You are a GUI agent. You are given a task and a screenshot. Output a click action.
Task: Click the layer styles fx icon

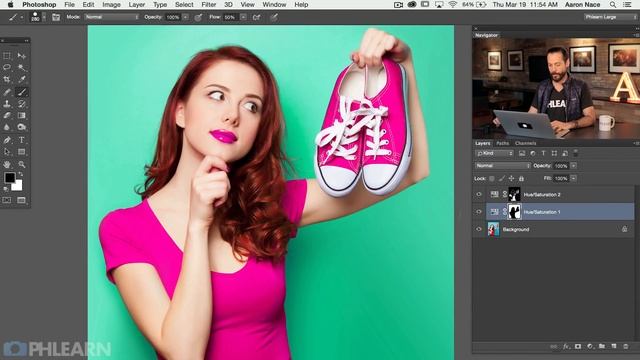click(566, 347)
